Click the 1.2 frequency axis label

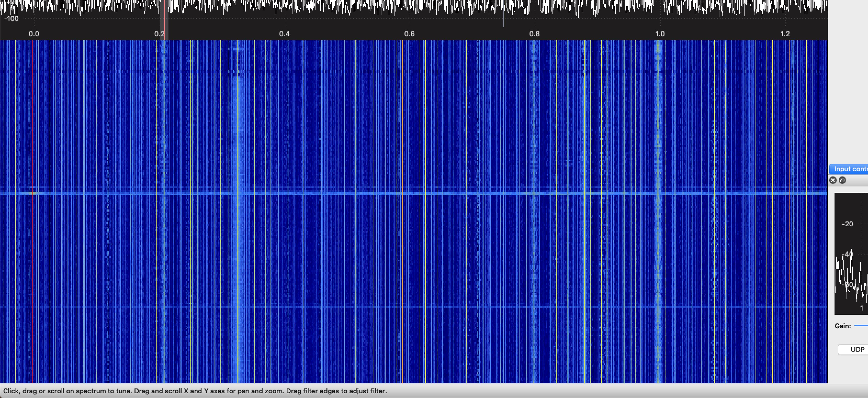coord(785,34)
